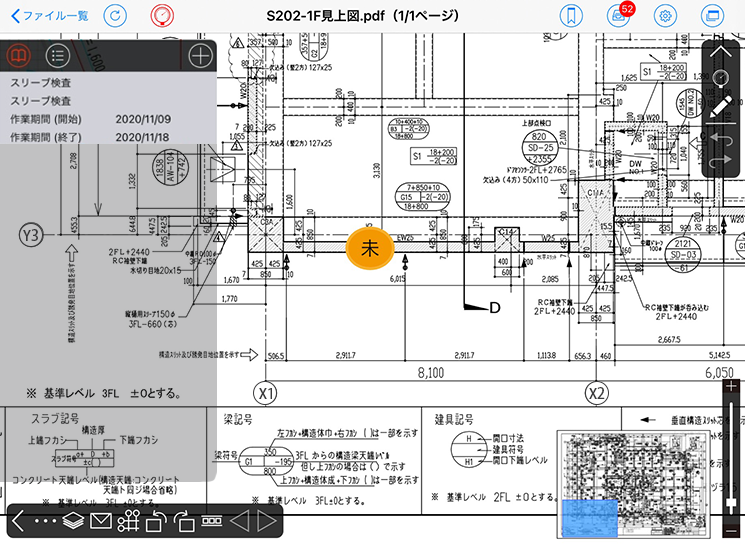Open the settings gear icon
Viewport: 745px width, 545px height.
[x=665, y=16]
